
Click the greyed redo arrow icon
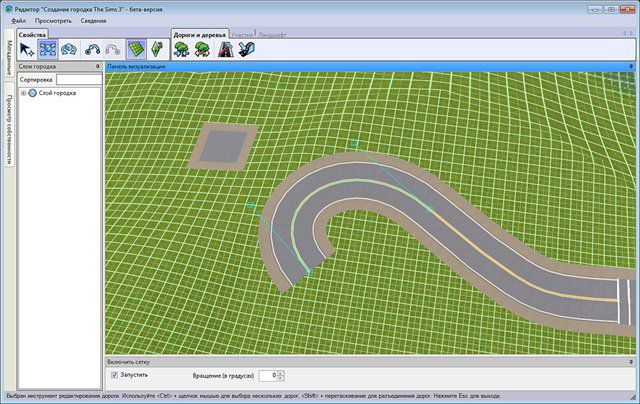pyautogui.click(x=113, y=48)
